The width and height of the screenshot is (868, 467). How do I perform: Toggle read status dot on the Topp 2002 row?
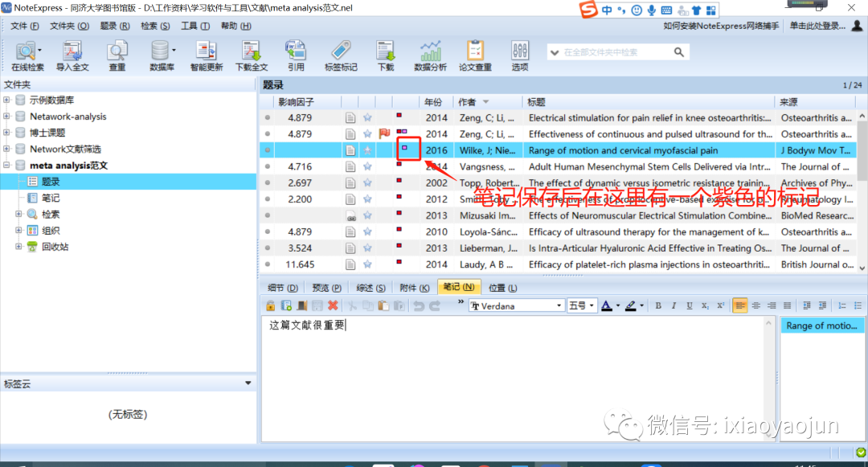[268, 182]
